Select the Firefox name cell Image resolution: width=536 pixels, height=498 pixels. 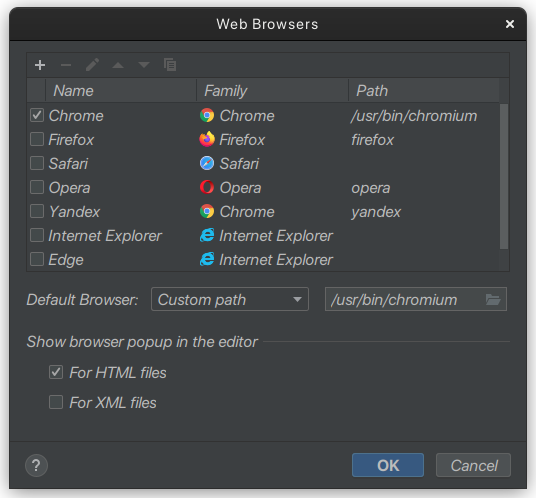click(x=71, y=140)
